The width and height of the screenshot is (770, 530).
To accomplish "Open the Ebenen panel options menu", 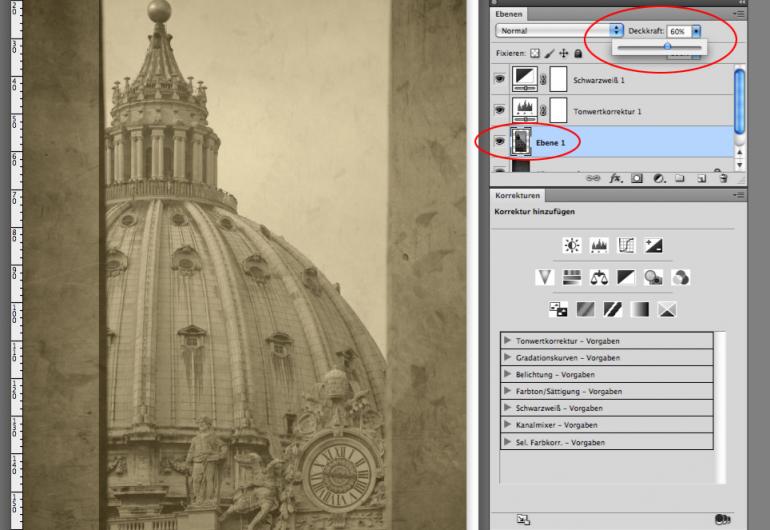I will pyautogui.click(x=738, y=14).
